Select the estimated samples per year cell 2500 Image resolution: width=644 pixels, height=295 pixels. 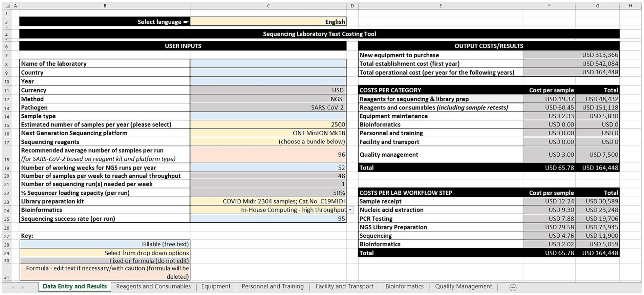pyautogui.click(x=268, y=124)
